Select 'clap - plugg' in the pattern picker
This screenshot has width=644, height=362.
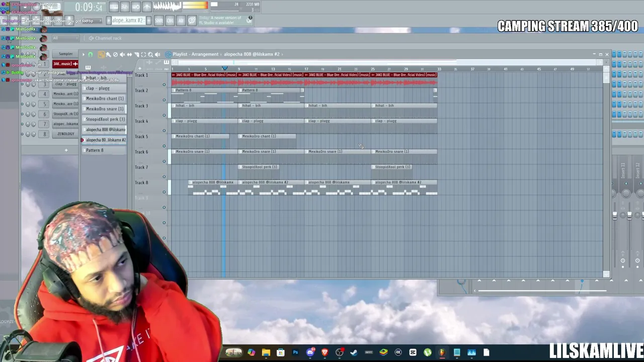tap(104, 88)
